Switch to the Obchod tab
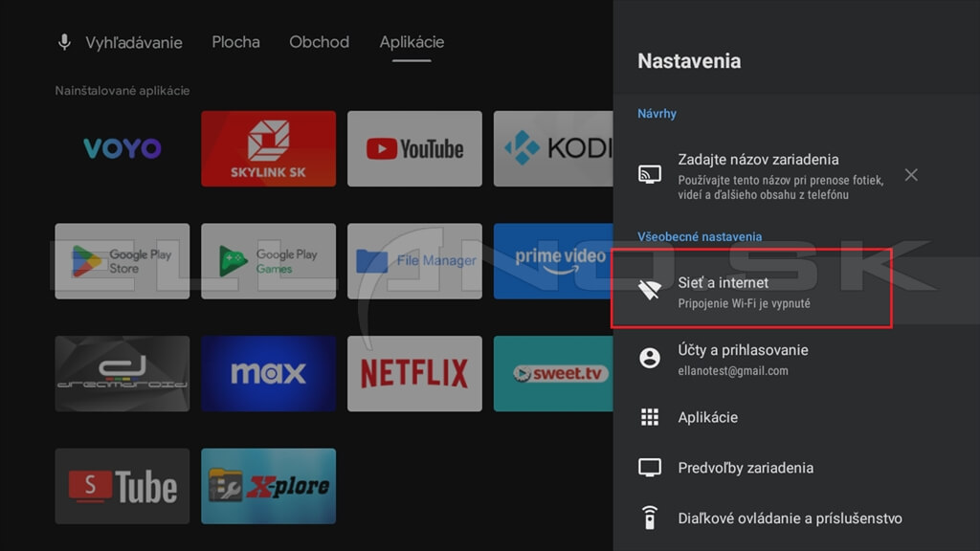The image size is (980, 551). [319, 42]
